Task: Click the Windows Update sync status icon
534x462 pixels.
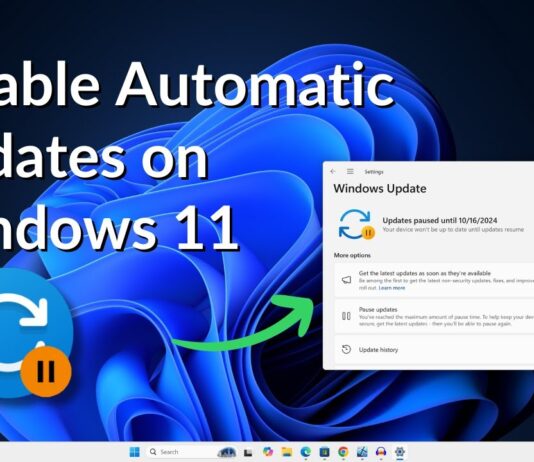Action: [x=356, y=224]
